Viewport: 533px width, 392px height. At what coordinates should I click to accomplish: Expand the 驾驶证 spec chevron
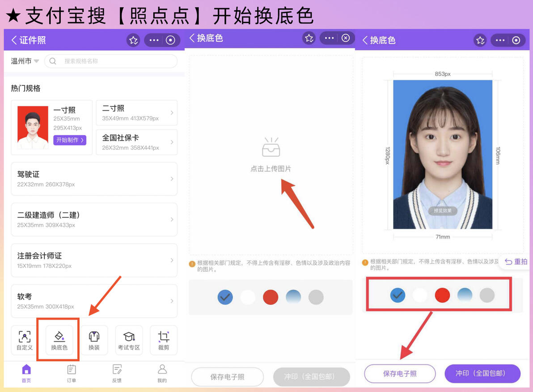(172, 179)
